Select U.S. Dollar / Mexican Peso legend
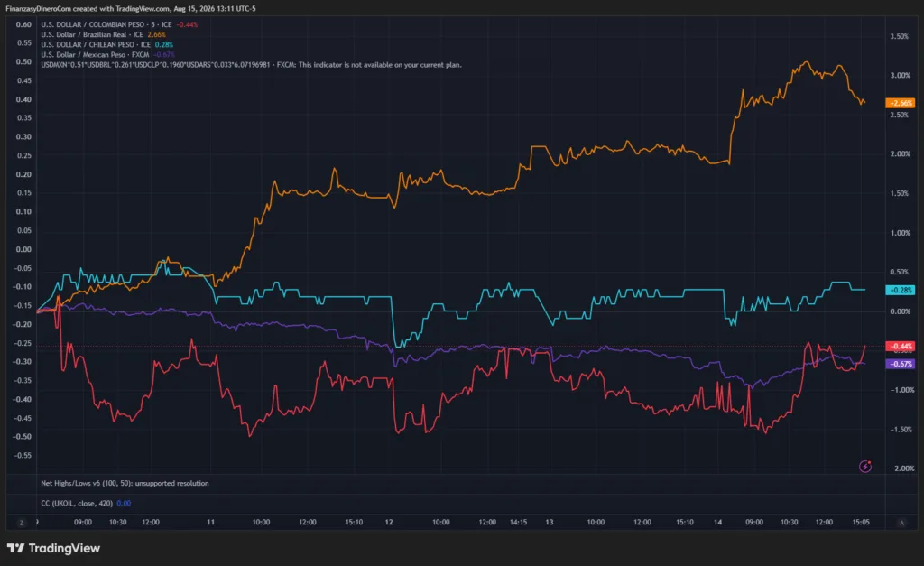The image size is (924, 566). click(107, 55)
